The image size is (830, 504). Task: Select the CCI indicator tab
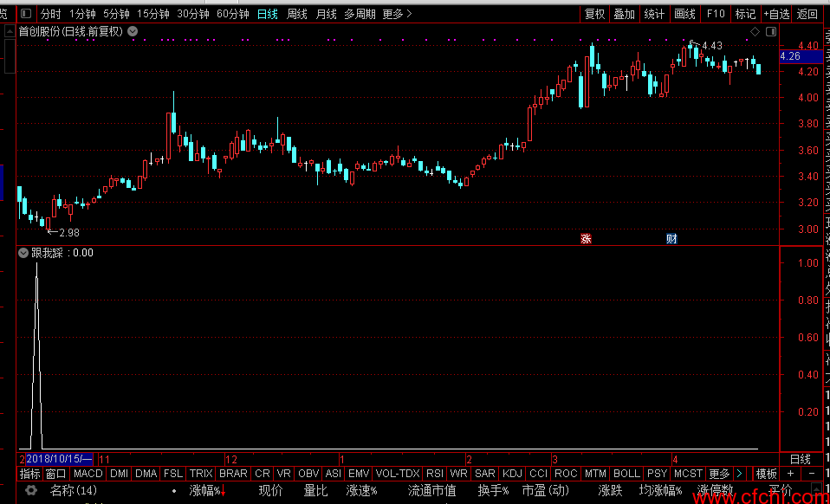[538, 474]
